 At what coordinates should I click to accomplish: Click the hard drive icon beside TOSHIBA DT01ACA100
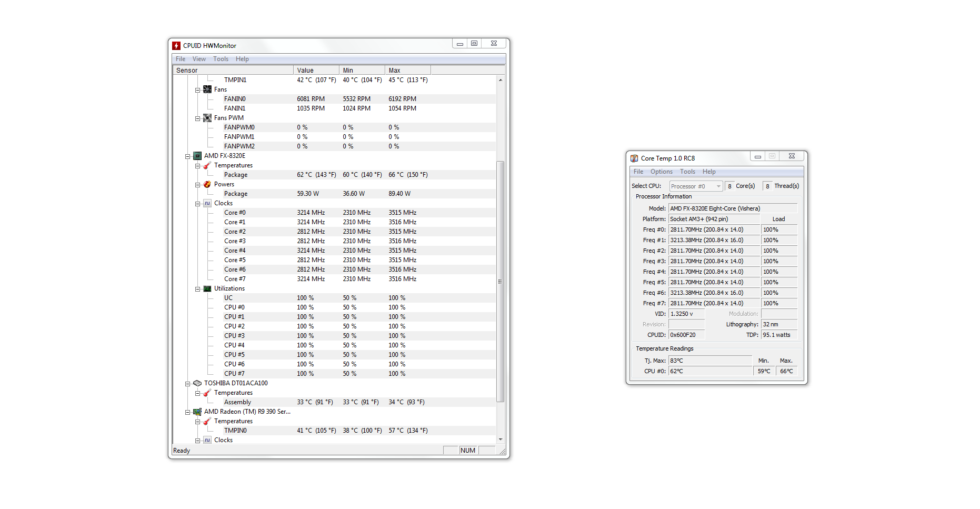pos(197,383)
